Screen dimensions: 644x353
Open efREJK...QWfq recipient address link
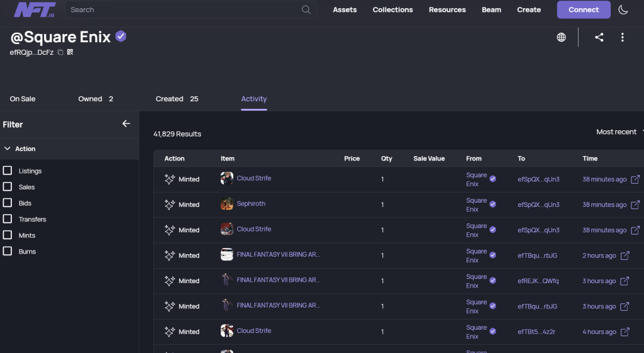pos(538,281)
